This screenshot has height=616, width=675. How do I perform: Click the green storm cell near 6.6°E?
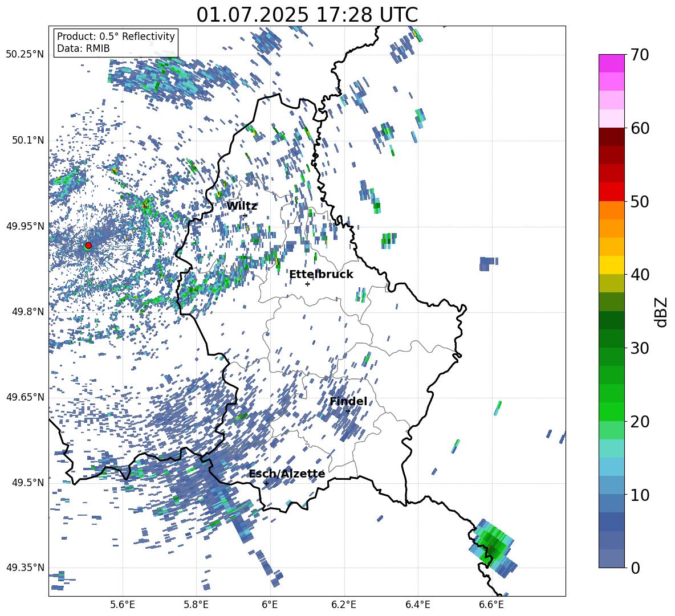pyautogui.click(x=493, y=547)
